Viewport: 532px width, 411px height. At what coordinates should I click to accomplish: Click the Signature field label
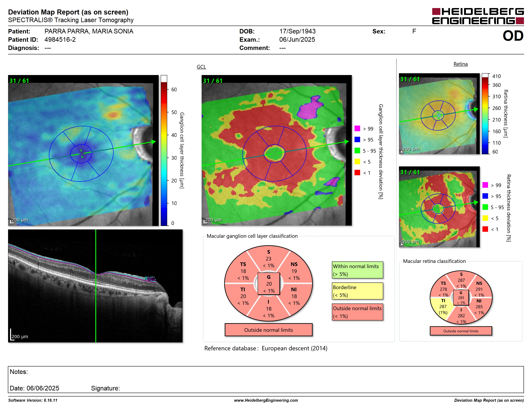(x=105, y=388)
